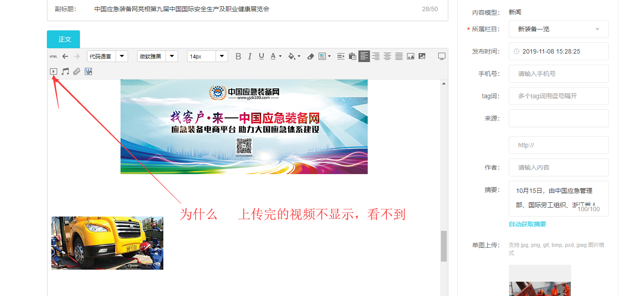644x296 pixels.
Task: Apply the font color A icon
Action: pos(273,56)
